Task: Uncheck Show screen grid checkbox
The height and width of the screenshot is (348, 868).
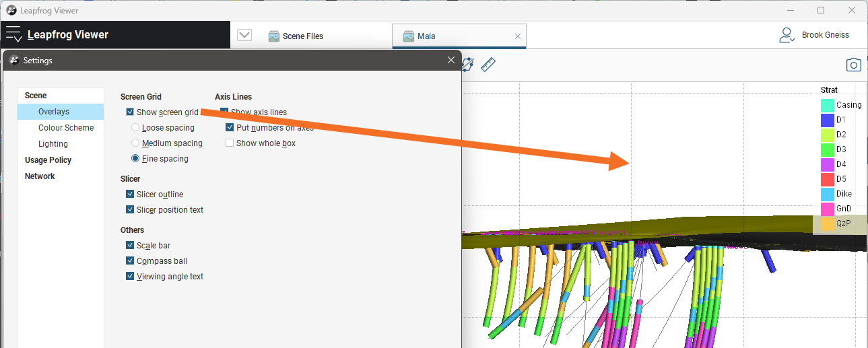Action: [x=130, y=112]
